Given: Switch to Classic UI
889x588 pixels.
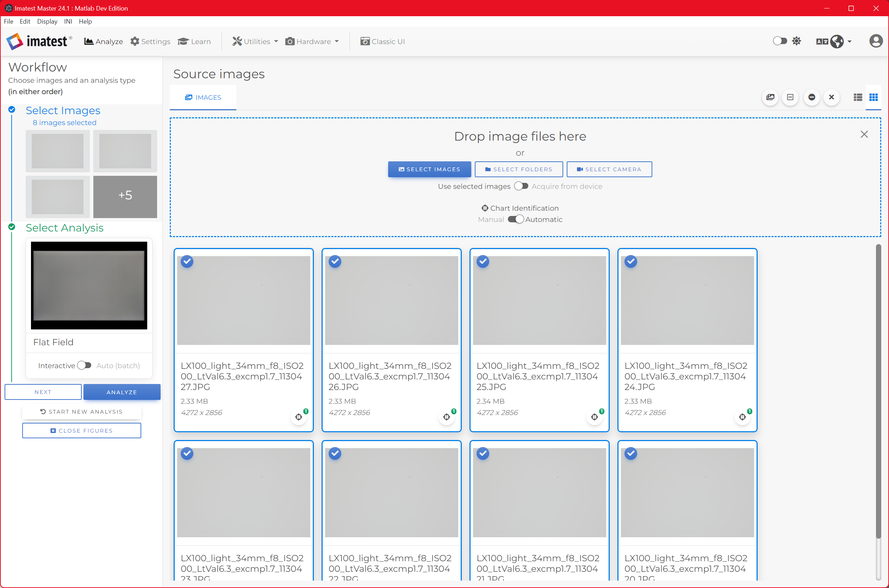Looking at the screenshot, I should point(383,41).
